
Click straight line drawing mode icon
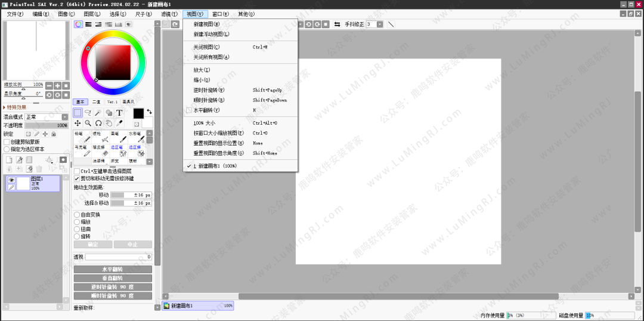(x=391, y=24)
